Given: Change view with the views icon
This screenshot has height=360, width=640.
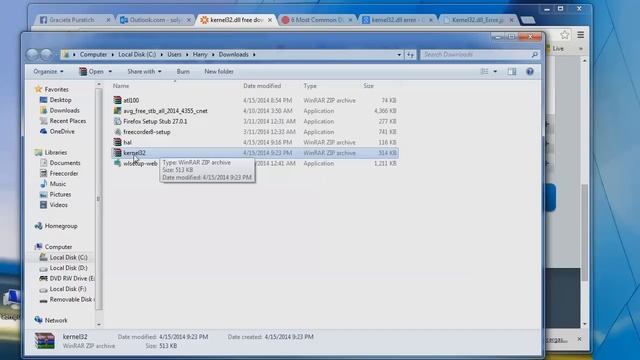Looking at the screenshot, I should tap(484, 71).
